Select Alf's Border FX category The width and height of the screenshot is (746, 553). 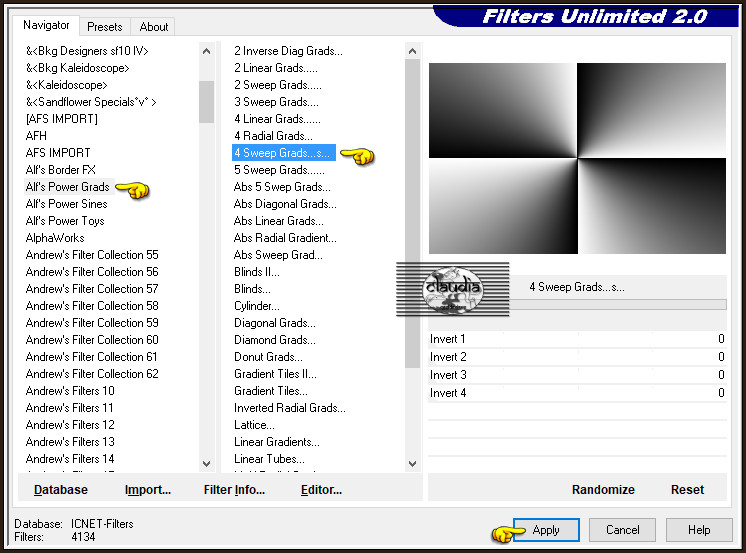60,170
